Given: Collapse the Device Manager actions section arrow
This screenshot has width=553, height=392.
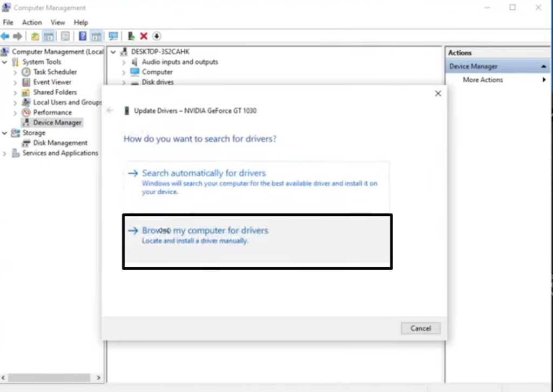Looking at the screenshot, I should pos(543,66).
